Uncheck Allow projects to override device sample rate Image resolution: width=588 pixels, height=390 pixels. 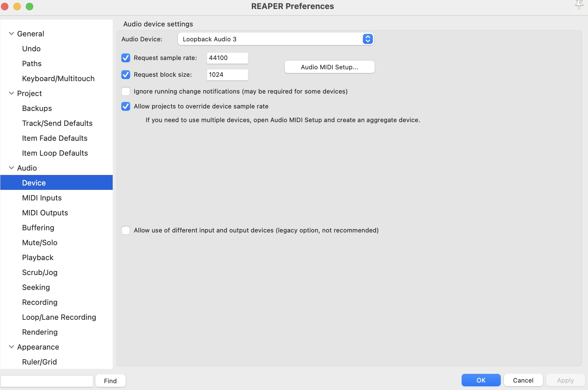126,106
